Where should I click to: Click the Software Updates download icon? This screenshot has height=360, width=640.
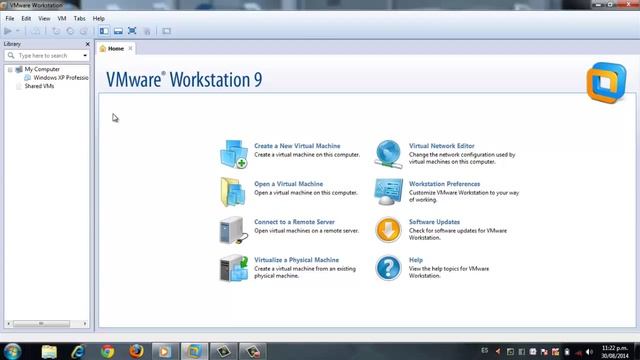pos(388,230)
